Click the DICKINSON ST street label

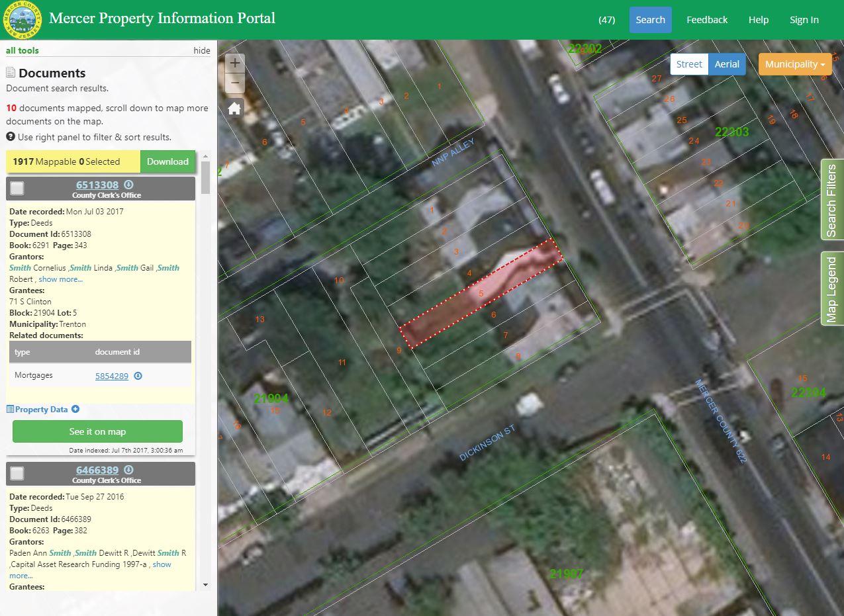(x=487, y=443)
